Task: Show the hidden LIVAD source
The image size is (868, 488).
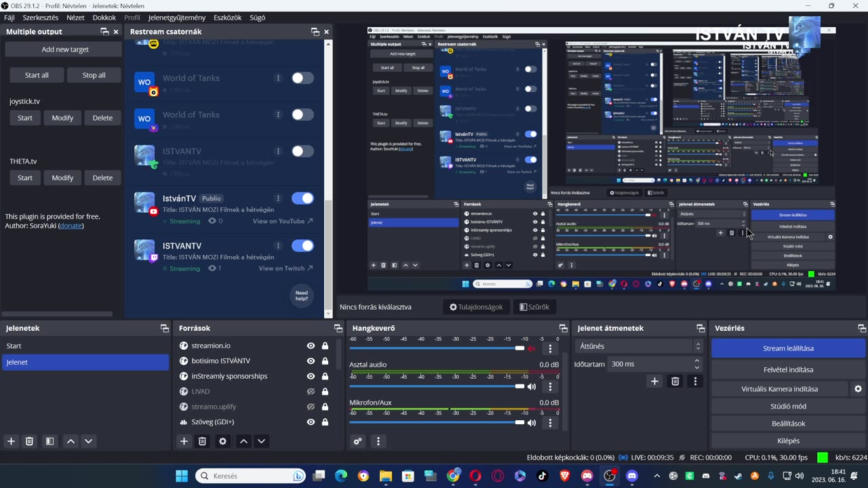Action: [311, 392]
